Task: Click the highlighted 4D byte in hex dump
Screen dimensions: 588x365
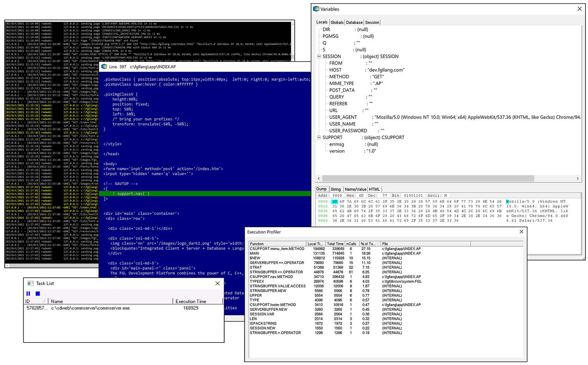Action: tap(334, 202)
